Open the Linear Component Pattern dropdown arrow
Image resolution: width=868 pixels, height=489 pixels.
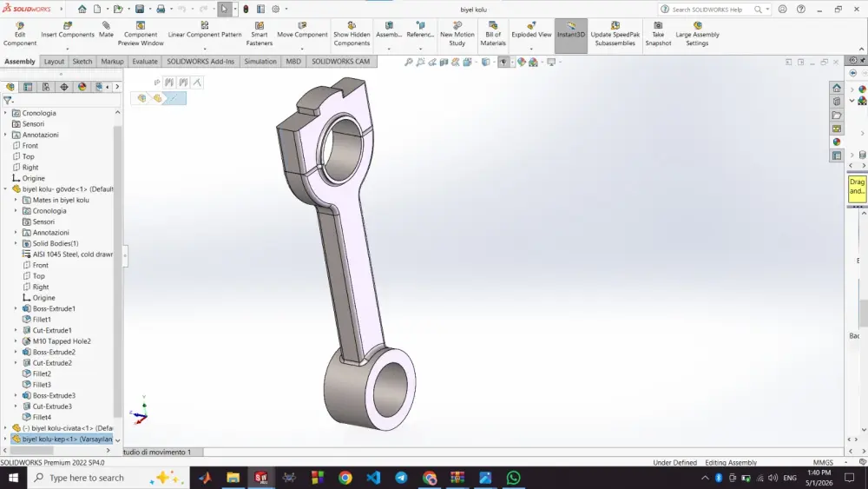coord(205,50)
